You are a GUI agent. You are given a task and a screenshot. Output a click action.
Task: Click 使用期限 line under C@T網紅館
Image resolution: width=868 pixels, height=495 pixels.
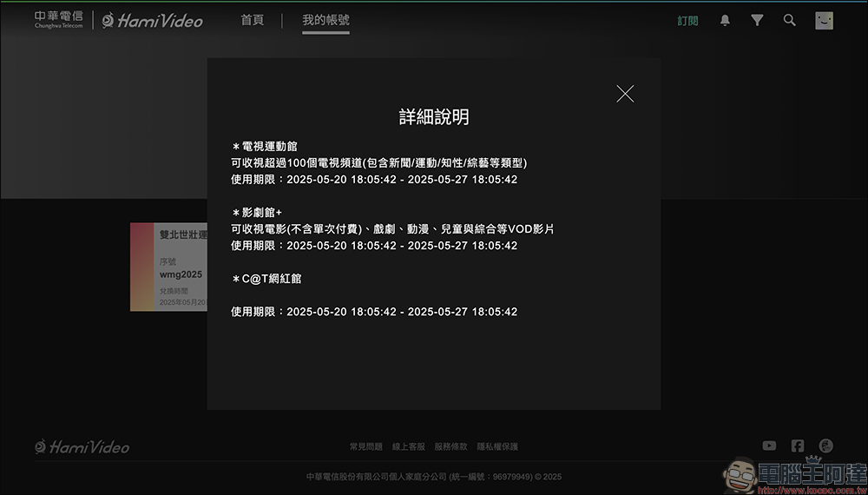374,312
